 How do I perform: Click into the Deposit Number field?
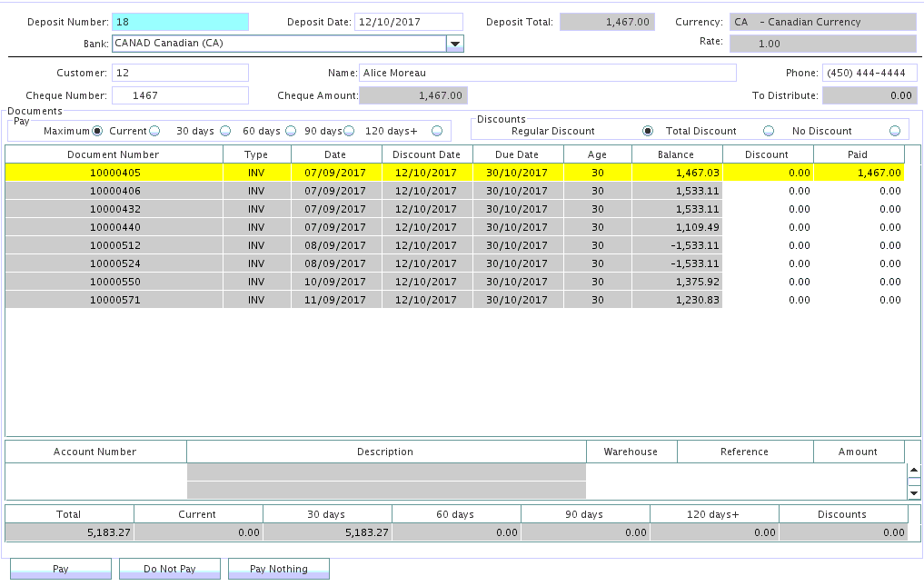point(180,22)
